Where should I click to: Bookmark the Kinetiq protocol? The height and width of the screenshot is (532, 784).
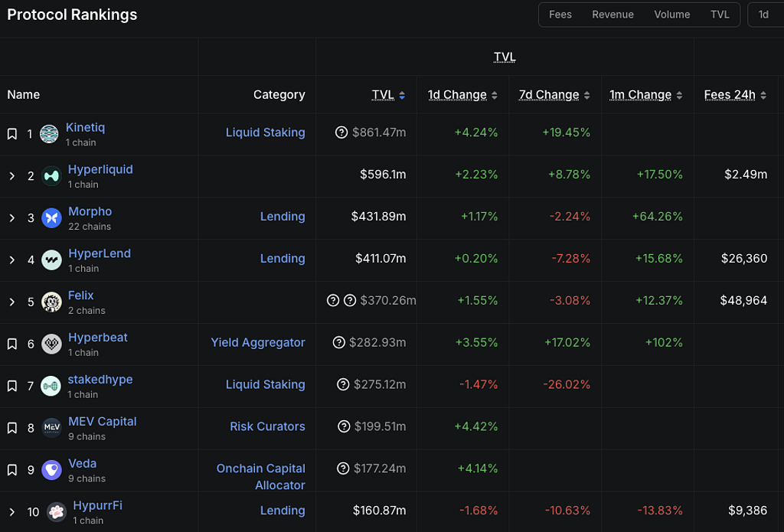12,134
